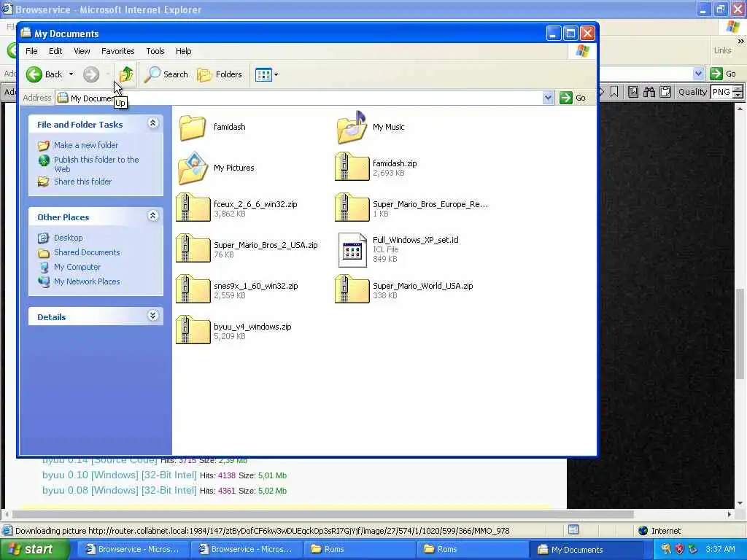747x560 pixels.
Task: Toggle the Folders pane button
Action: point(220,74)
